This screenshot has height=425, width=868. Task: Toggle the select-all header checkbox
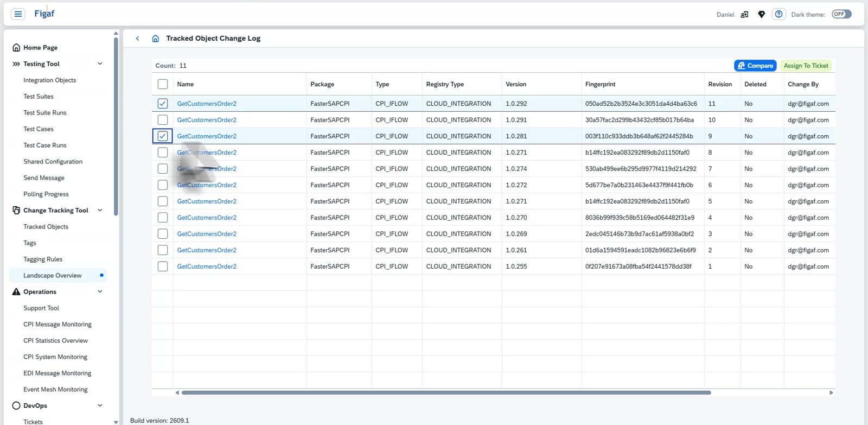tap(163, 84)
